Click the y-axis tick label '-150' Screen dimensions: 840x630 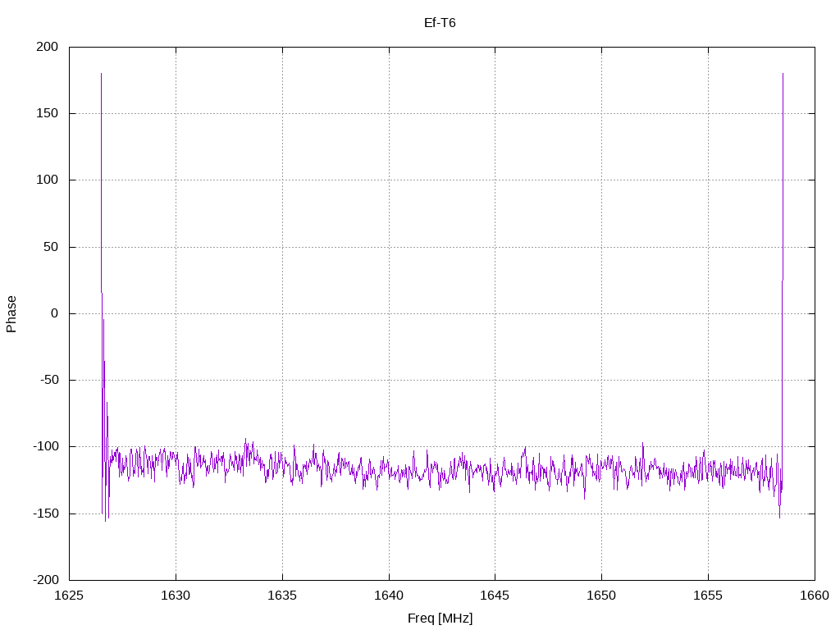coord(46,514)
